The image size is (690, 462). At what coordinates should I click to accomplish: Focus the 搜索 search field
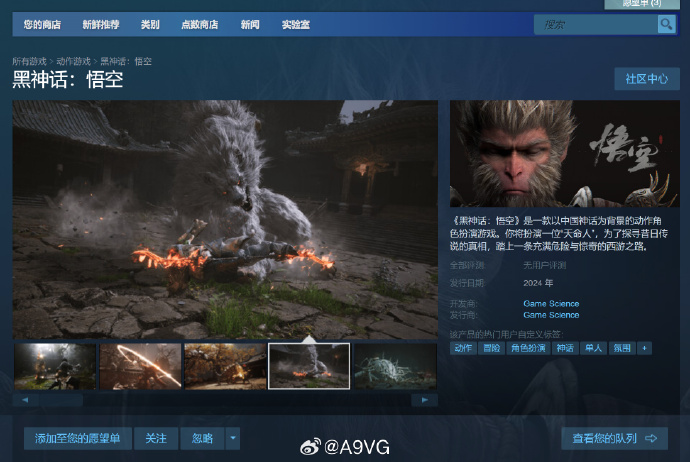click(595, 25)
